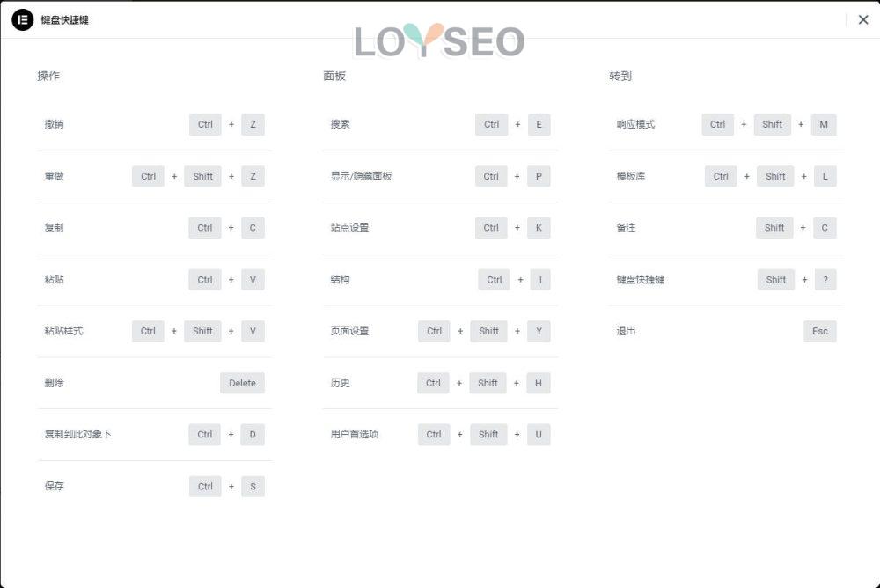Click the 退出 shortcut label
The width and height of the screenshot is (880, 588).
(x=627, y=331)
